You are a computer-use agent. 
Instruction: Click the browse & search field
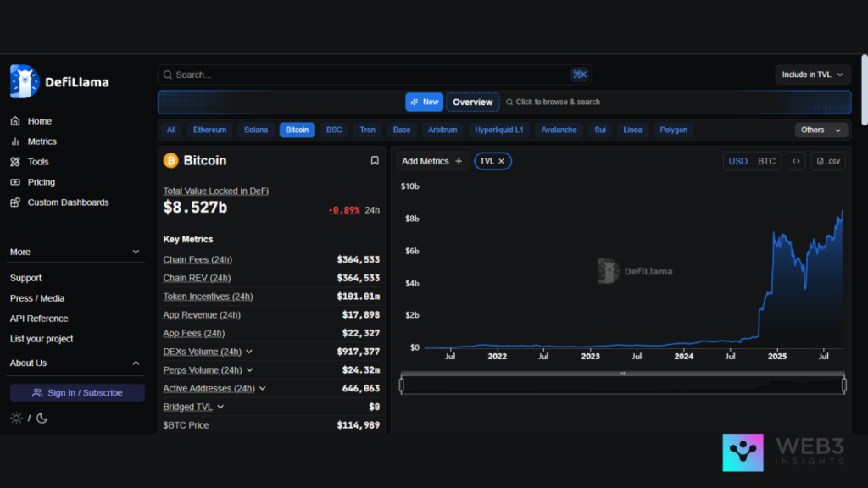pos(553,102)
